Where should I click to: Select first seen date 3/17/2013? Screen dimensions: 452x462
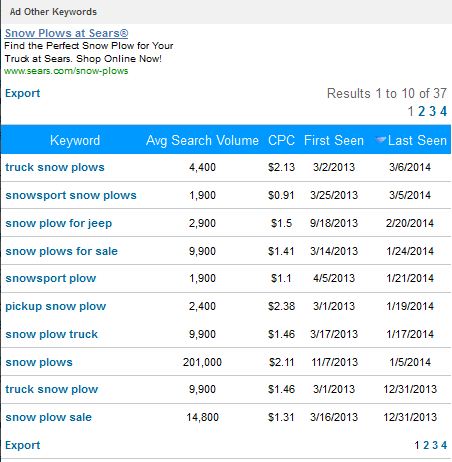click(334, 334)
